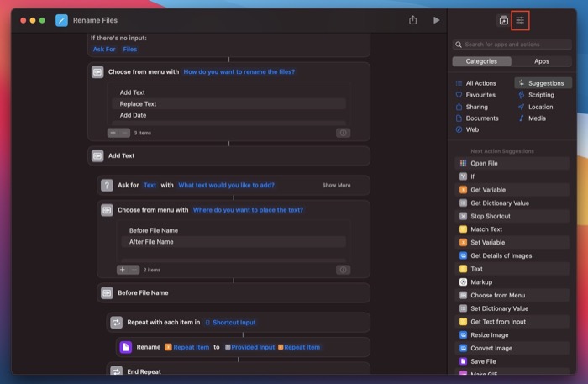The width and height of the screenshot is (588, 384).
Task: Open the Action Library panel icon
Action: [x=504, y=20]
